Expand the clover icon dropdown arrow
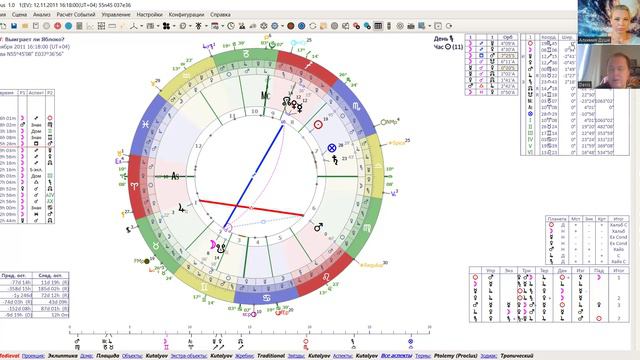Image resolution: width=640 pixels, height=360 pixels. click(x=174, y=26)
